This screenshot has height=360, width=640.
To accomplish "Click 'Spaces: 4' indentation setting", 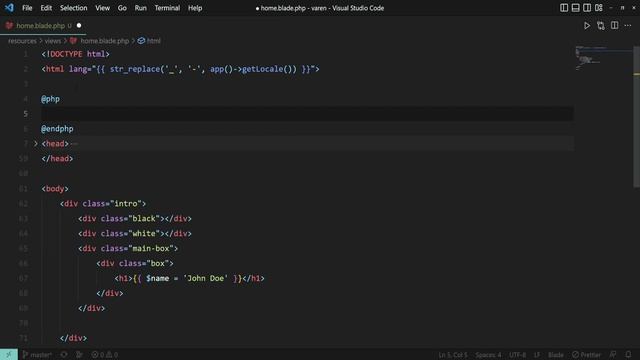I will [x=488, y=355].
